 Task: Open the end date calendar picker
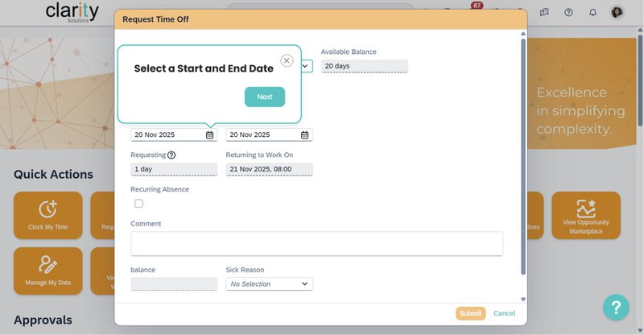pos(304,135)
